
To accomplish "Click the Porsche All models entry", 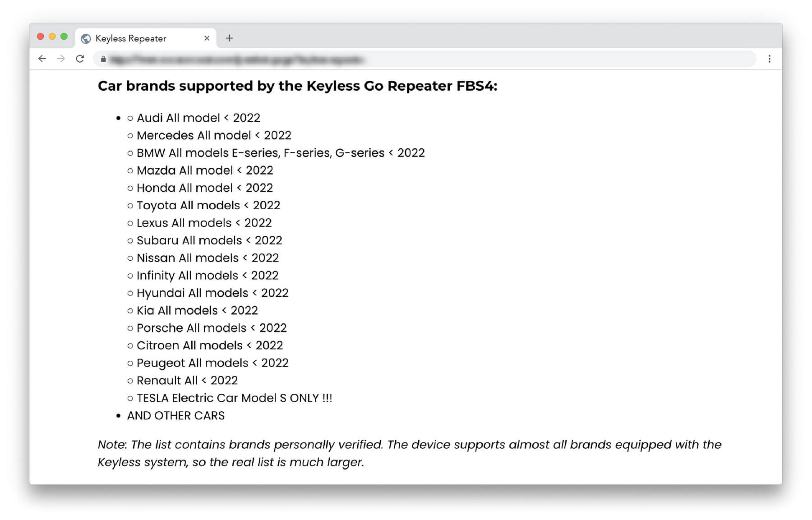I will click(212, 328).
